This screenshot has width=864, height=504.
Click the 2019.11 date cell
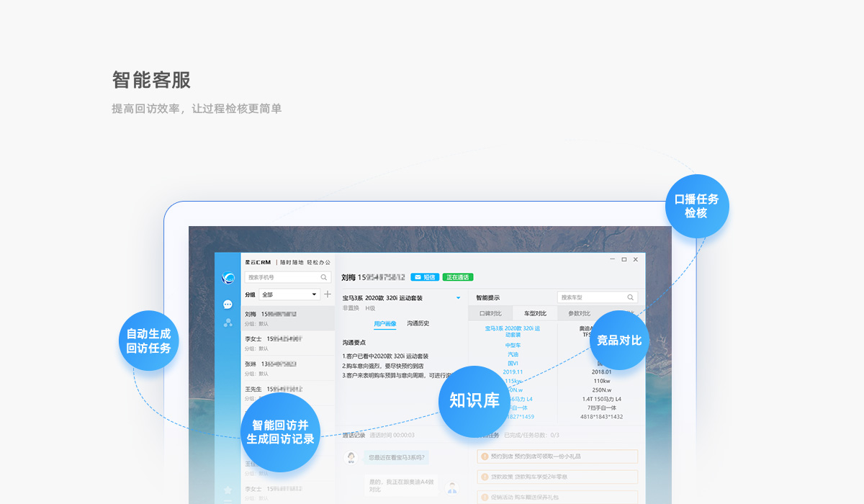[x=512, y=372]
